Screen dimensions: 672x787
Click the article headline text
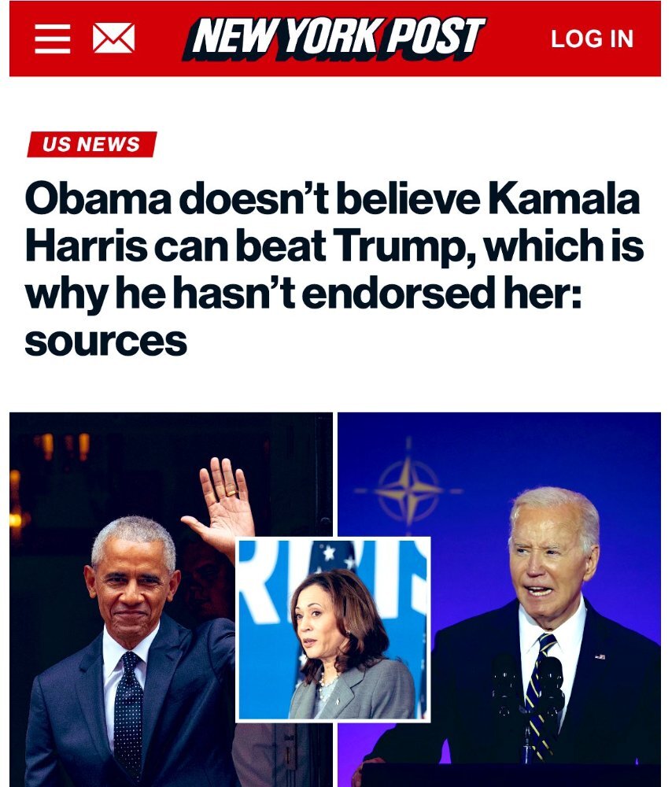334,268
